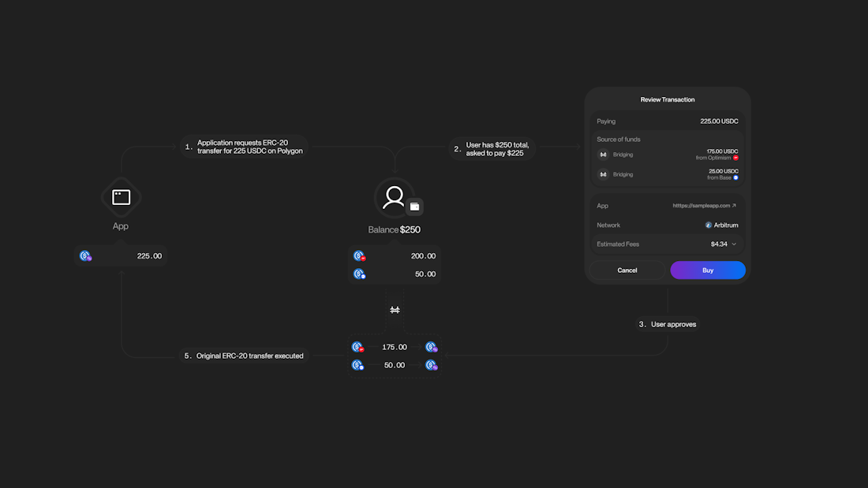Click the USDC on Base token icon
This screenshot has height=488, width=868.
(360, 274)
